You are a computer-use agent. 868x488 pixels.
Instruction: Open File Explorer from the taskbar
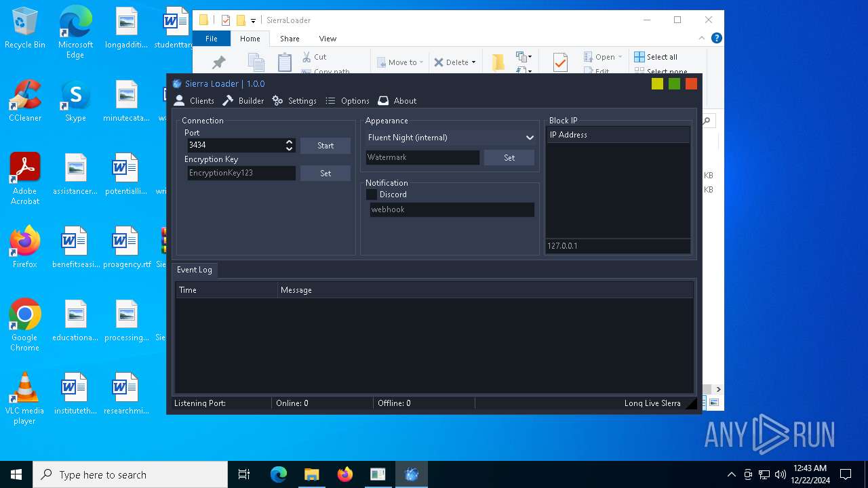coord(311,474)
